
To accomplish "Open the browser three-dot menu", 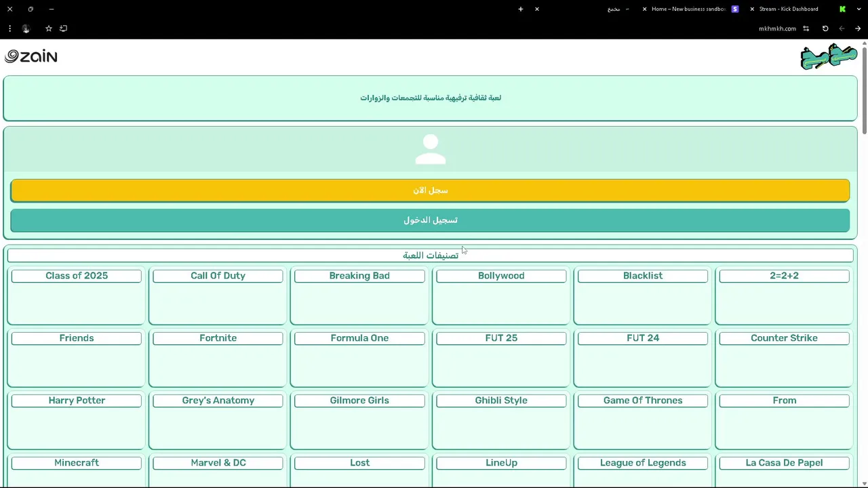I will click(x=9, y=28).
